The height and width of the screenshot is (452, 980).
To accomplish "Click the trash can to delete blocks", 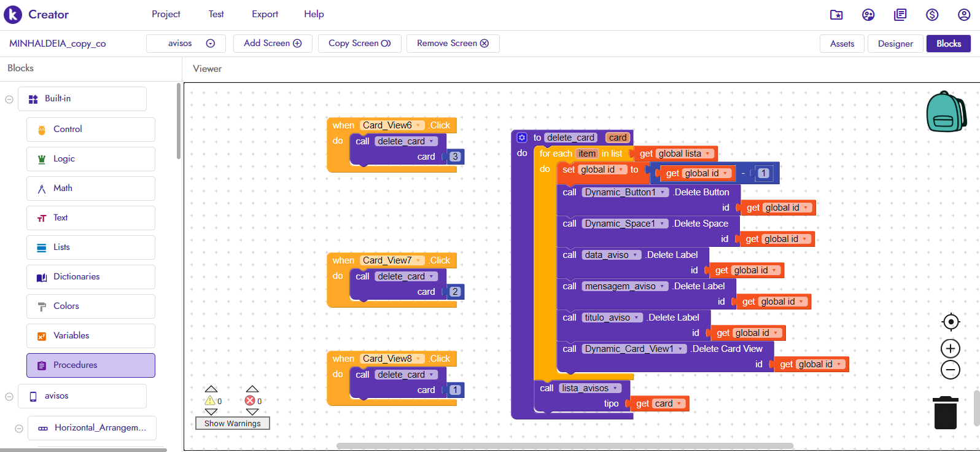I will point(945,413).
